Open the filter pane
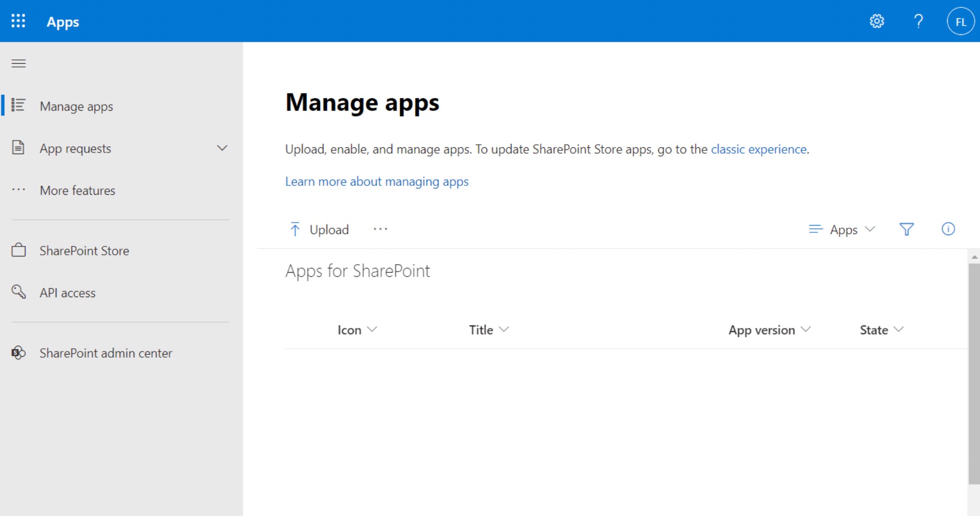Image resolution: width=980 pixels, height=517 pixels. pyautogui.click(x=907, y=229)
